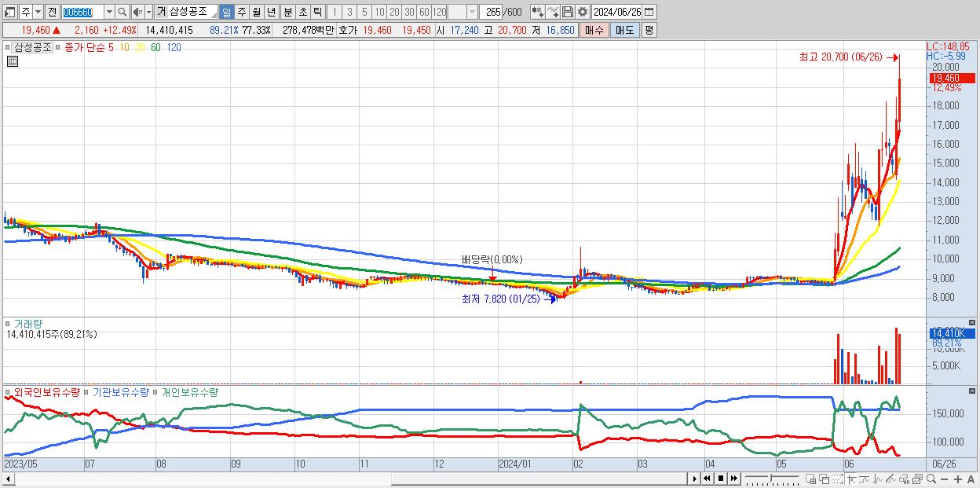
Task: Toggle the small square before 거래량 label
Action: point(7,323)
